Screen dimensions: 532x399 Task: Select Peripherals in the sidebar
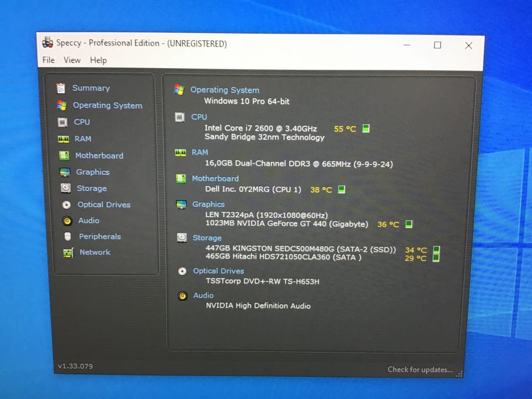(100, 237)
